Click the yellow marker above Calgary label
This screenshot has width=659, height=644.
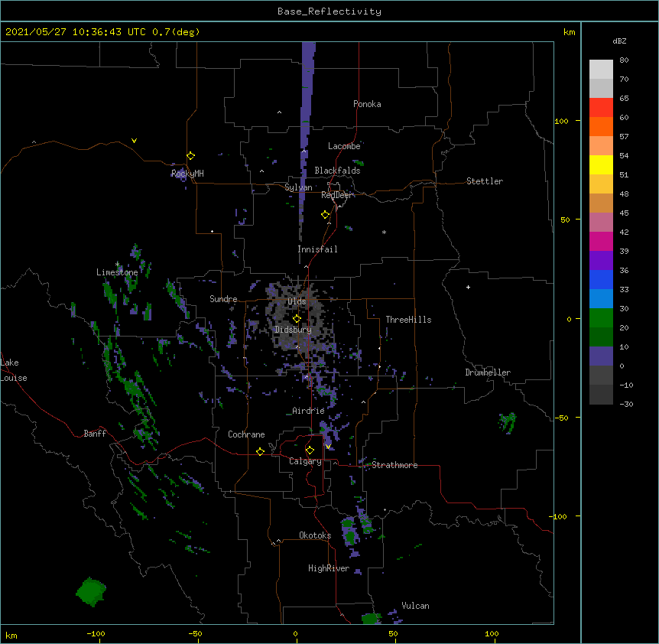click(310, 450)
